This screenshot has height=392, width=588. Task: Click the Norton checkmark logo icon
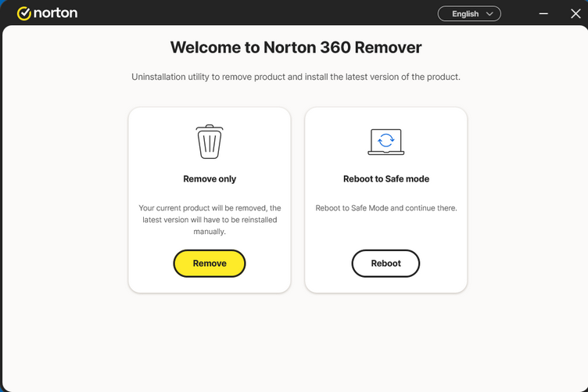pyautogui.click(x=23, y=13)
